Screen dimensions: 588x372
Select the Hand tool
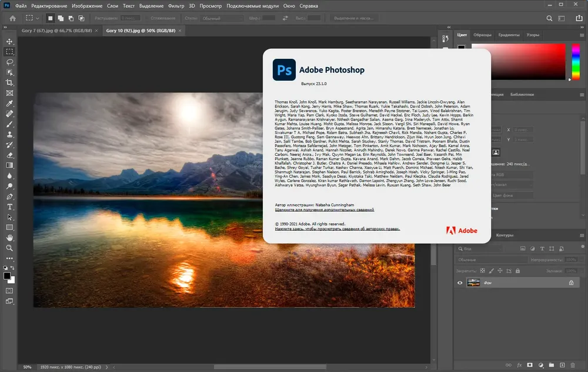[9, 238]
